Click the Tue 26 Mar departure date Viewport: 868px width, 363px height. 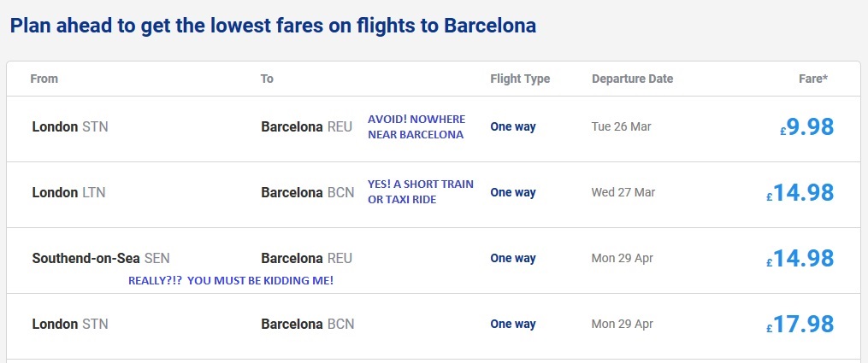(x=621, y=127)
